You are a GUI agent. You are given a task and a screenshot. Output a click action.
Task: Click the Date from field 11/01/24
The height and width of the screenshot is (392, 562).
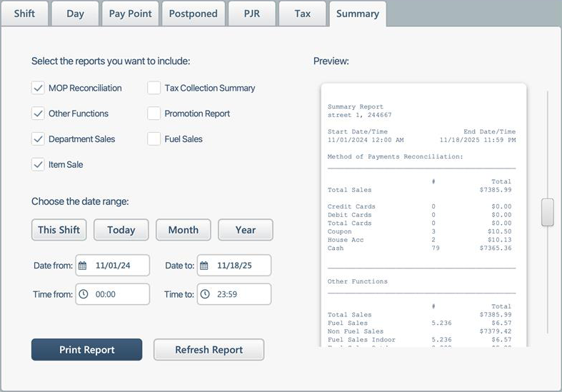click(x=113, y=266)
